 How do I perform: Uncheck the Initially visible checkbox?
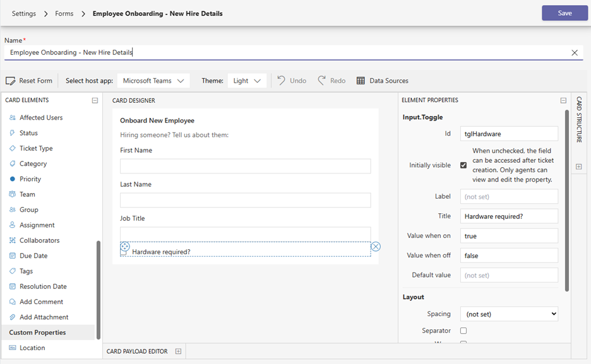point(463,165)
